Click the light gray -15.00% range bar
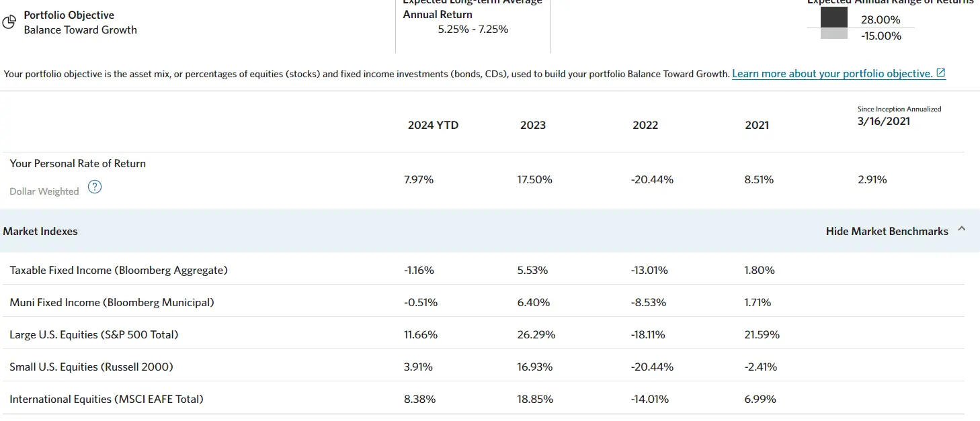Screen dimensions: 980x421 [x=833, y=34]
